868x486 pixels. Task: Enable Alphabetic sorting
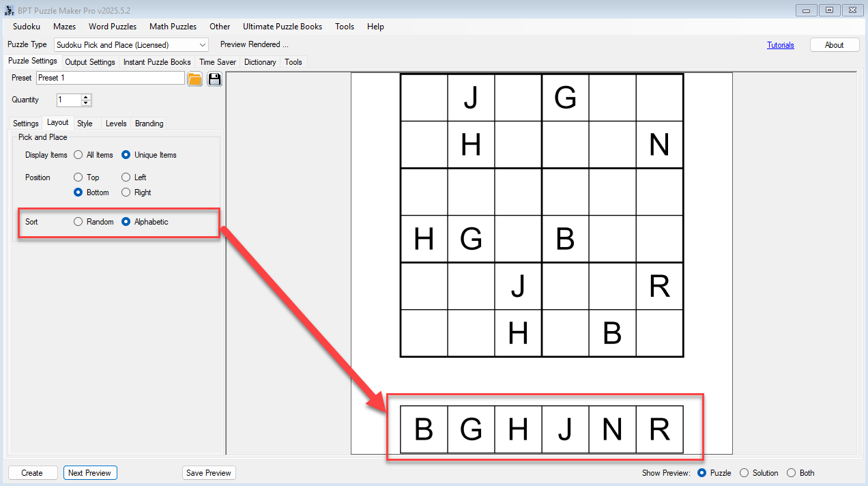point(126,221)
